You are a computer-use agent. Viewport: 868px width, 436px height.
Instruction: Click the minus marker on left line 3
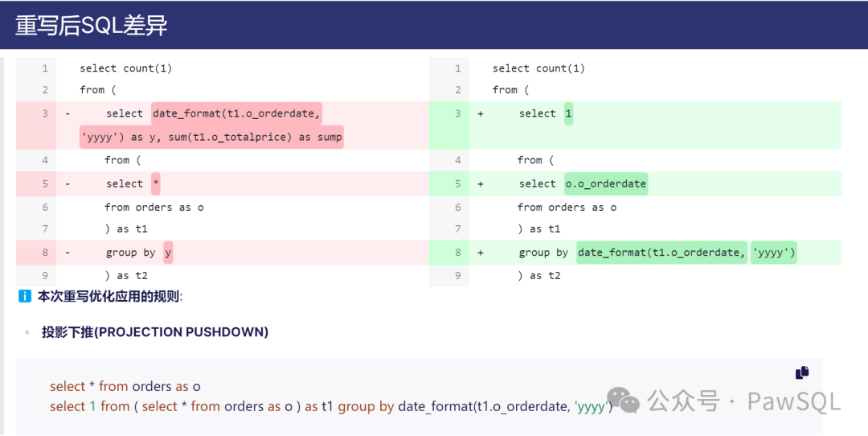[68, 114]
